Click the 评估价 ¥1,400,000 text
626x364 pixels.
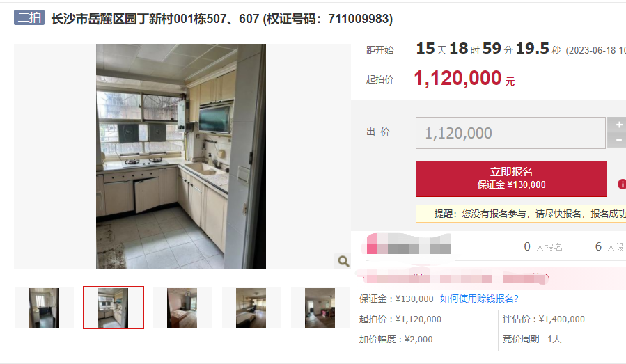tap(543, 319)
